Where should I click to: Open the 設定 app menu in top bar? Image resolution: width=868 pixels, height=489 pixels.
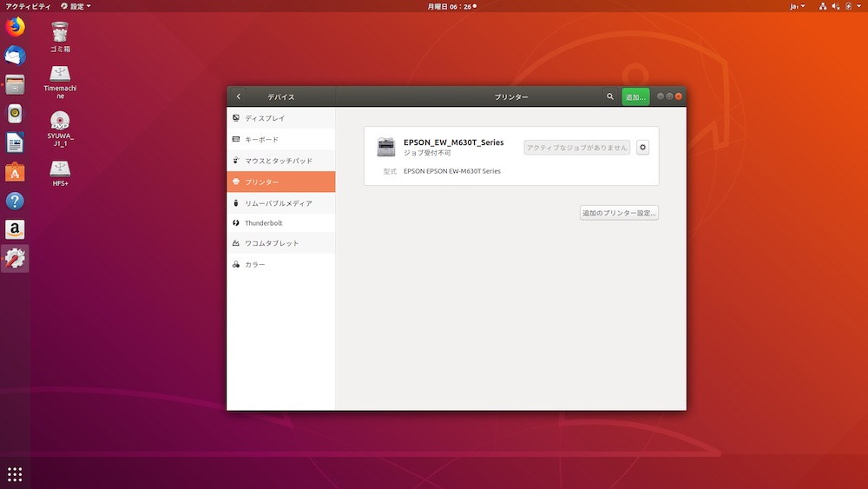76,6
